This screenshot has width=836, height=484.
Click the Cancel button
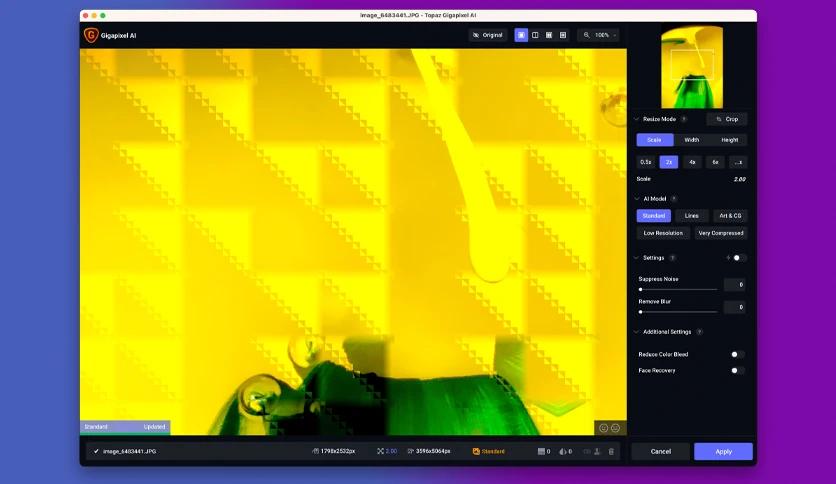pyautogui.click(x=661, y=451)
